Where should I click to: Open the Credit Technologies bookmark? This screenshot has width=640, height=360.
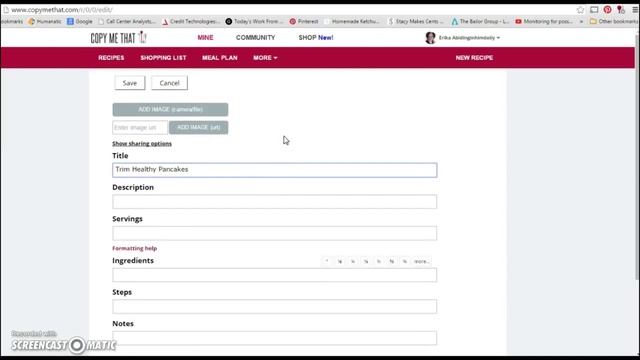point(191,21)
